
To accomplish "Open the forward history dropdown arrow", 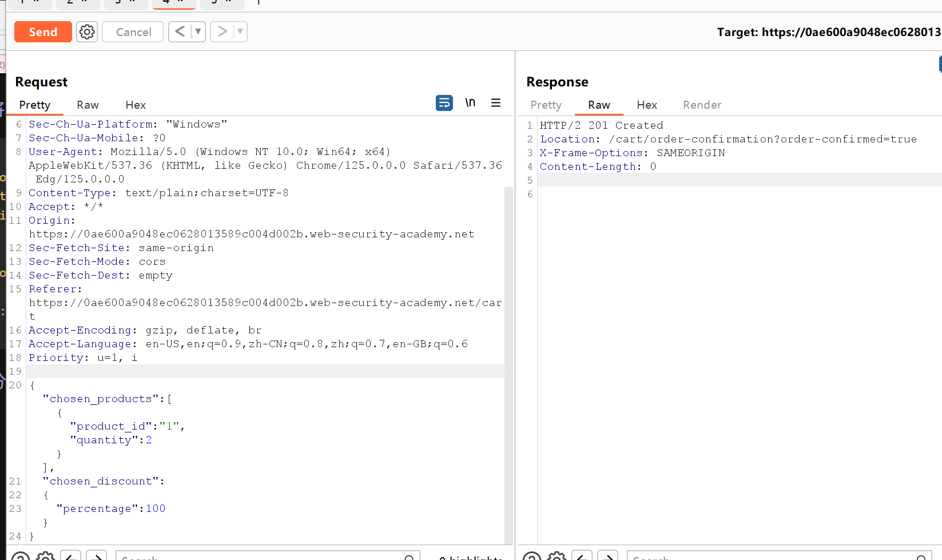I will (x=240, y=31).
